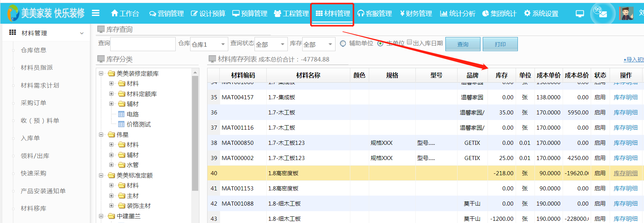Click the category tree vertical scrollbar
Image resolution: width=644 pixels, height=223 pixels.
(x=195, y=133)
